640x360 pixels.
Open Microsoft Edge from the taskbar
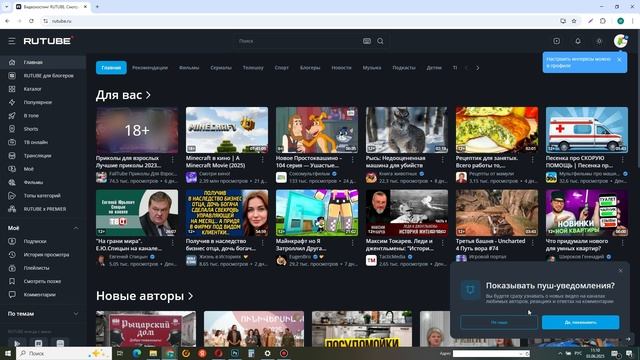pos(137,353)
